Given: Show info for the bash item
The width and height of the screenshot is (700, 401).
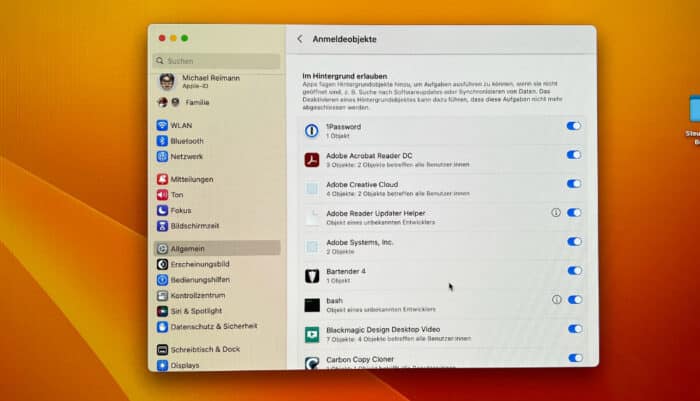Looking at the screenshot, I should pyautogui.click(x=556, y=300).
